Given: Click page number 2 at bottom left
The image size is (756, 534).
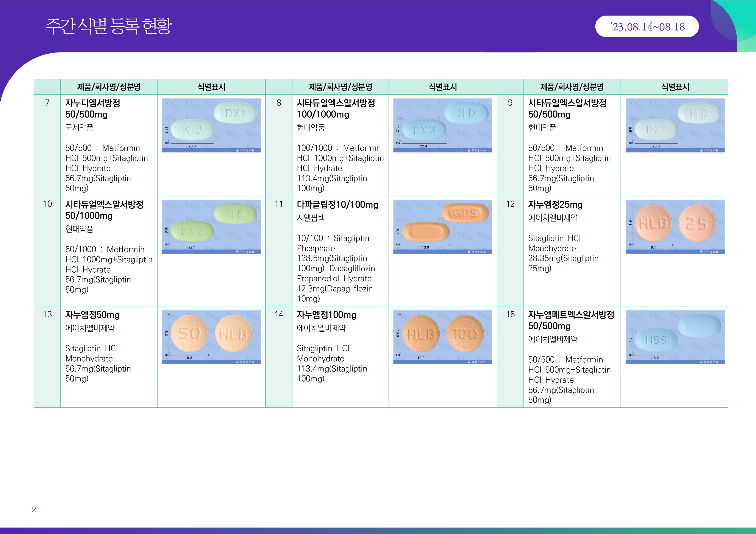Looking at the screenshot, I should pyautogui.click(x=34, y=509).
